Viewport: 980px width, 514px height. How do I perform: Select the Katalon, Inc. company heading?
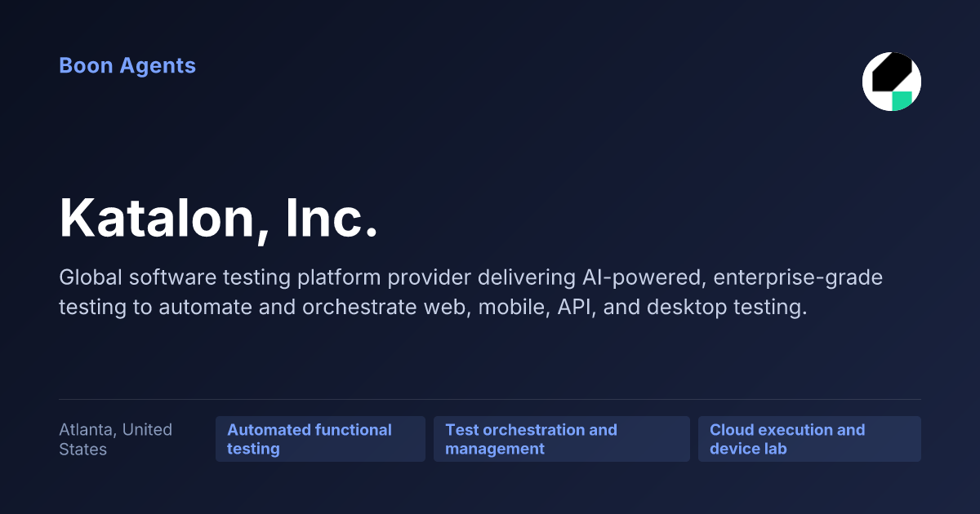[x=219, y=217]
